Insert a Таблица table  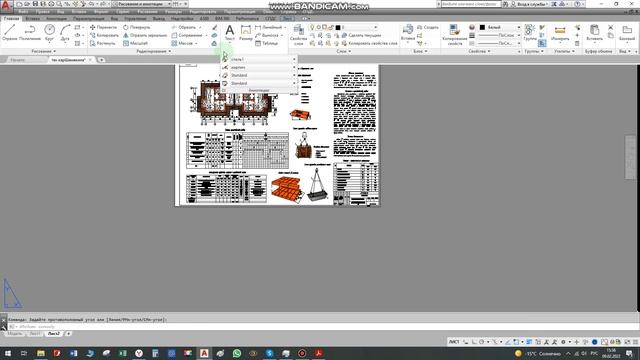[x=266, y=43]
